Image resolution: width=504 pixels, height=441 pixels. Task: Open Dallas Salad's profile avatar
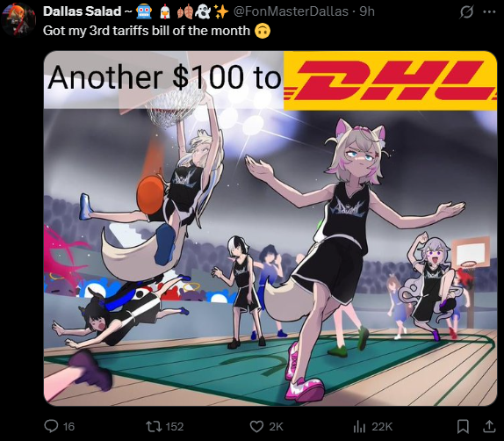(x=18, y=18)
